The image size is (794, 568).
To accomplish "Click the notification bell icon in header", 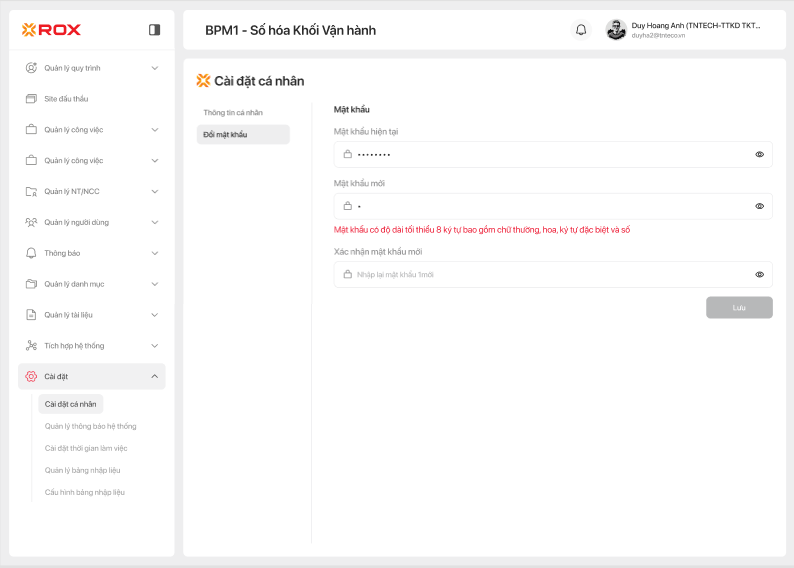I will click(580, 30).
